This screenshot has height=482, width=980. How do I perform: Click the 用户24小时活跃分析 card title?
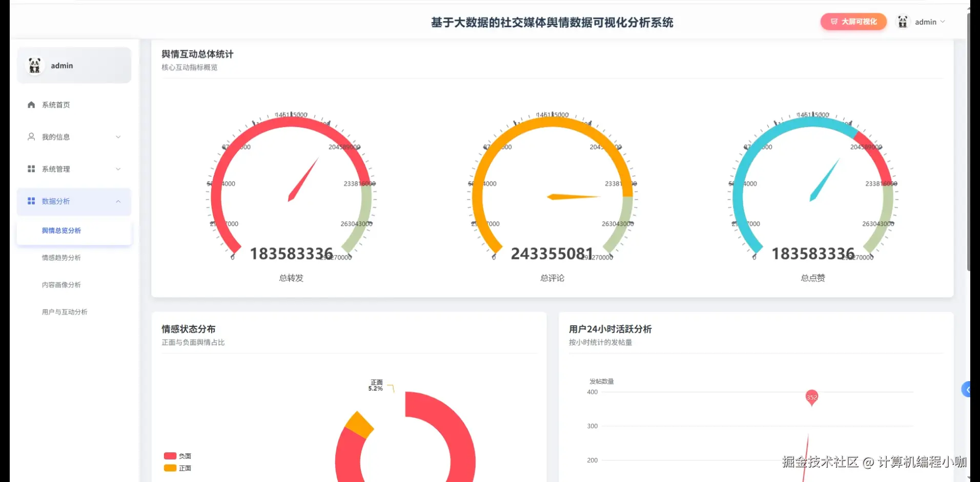(610, 329)
